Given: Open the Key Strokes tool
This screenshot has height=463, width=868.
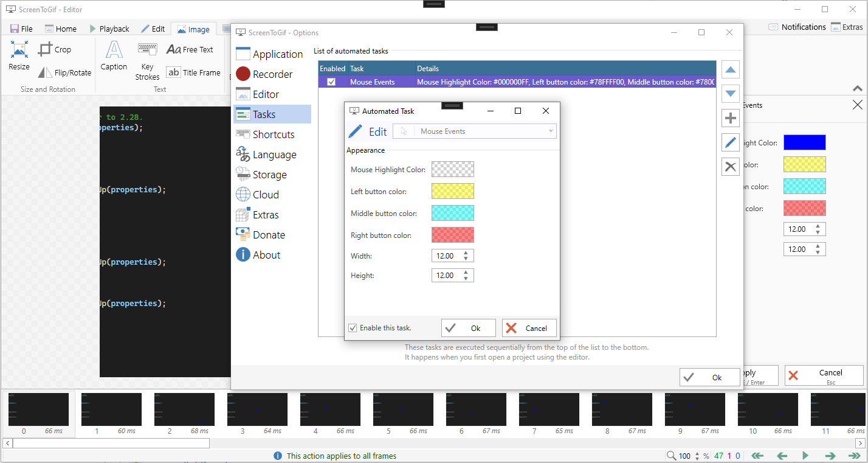Looking at the screenshot, I should pyautogui.click(x=147, y=61).
